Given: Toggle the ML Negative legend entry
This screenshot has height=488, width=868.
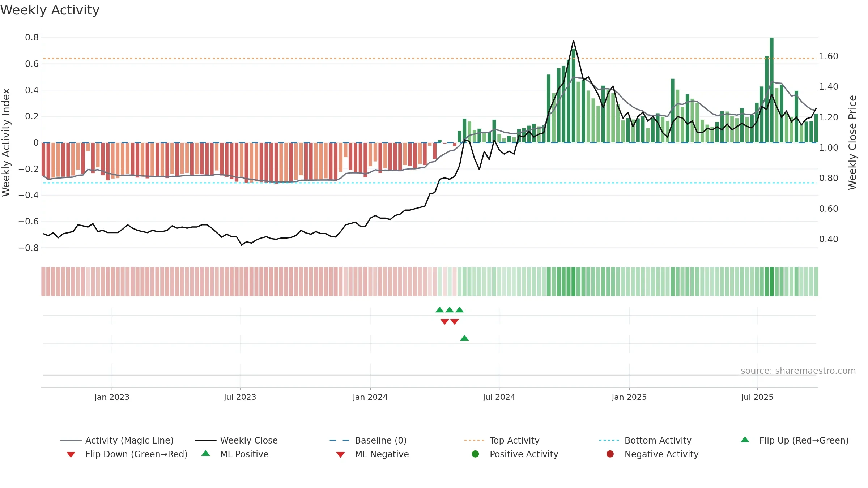Looking at the screenshot, I should (373, 454).
